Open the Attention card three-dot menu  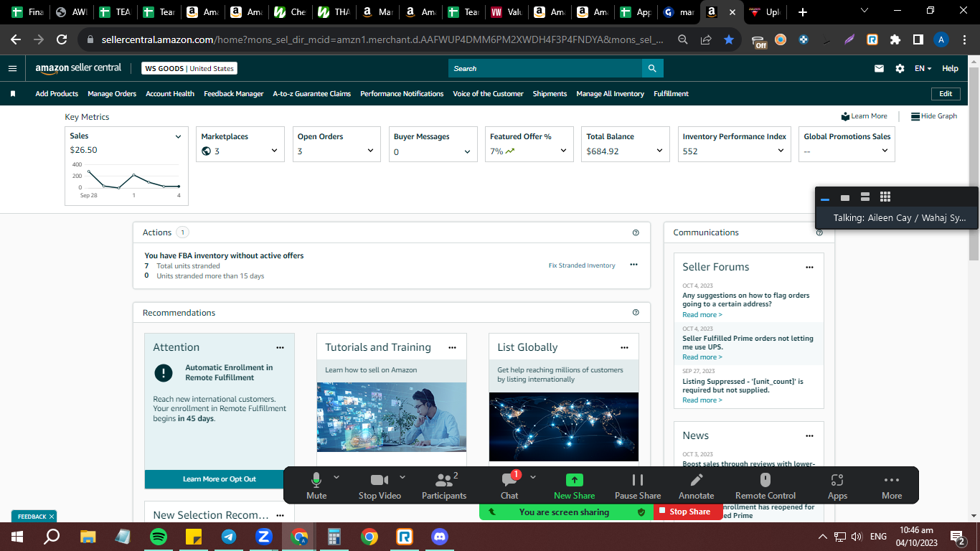pyautogui.click(x=280, y=347)
